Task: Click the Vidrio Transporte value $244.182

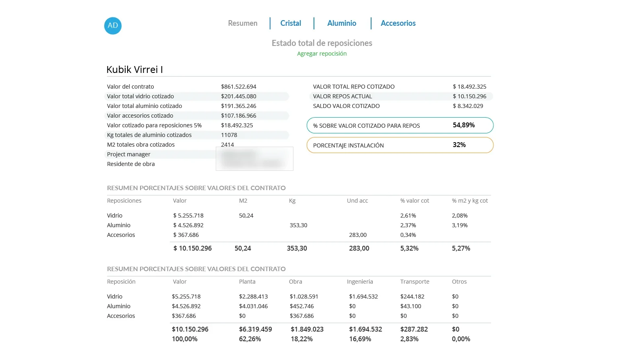Action: (412, 297)
